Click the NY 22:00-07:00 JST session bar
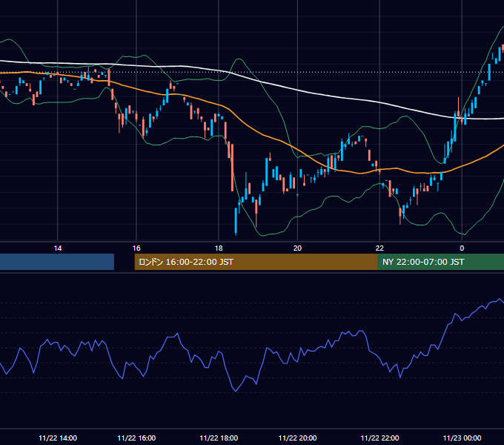Image resolution: width=504 pixels, height=445 pixels. pos(441,262)
